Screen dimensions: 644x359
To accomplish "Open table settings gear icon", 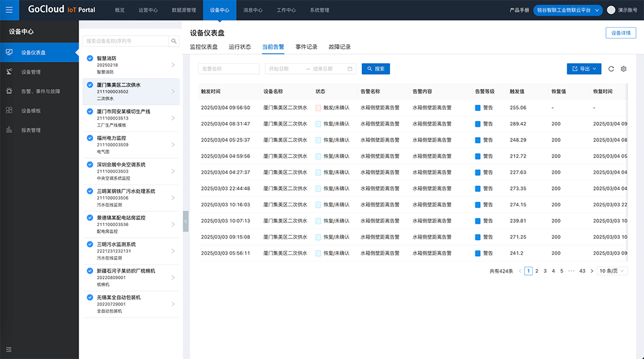I will tap(624, 69).
